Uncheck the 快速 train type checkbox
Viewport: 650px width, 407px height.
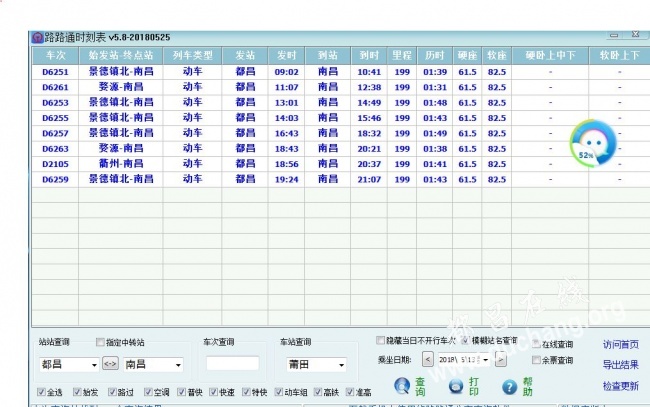[213, 392]
